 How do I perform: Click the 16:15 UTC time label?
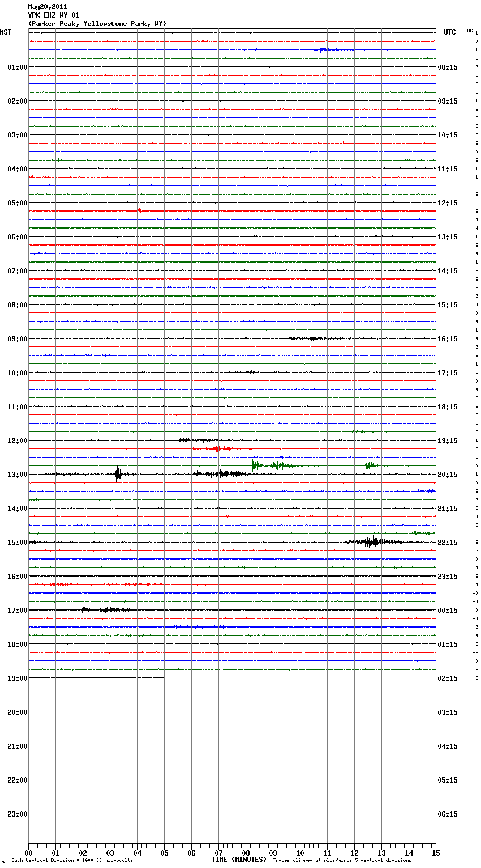(448, 339)
